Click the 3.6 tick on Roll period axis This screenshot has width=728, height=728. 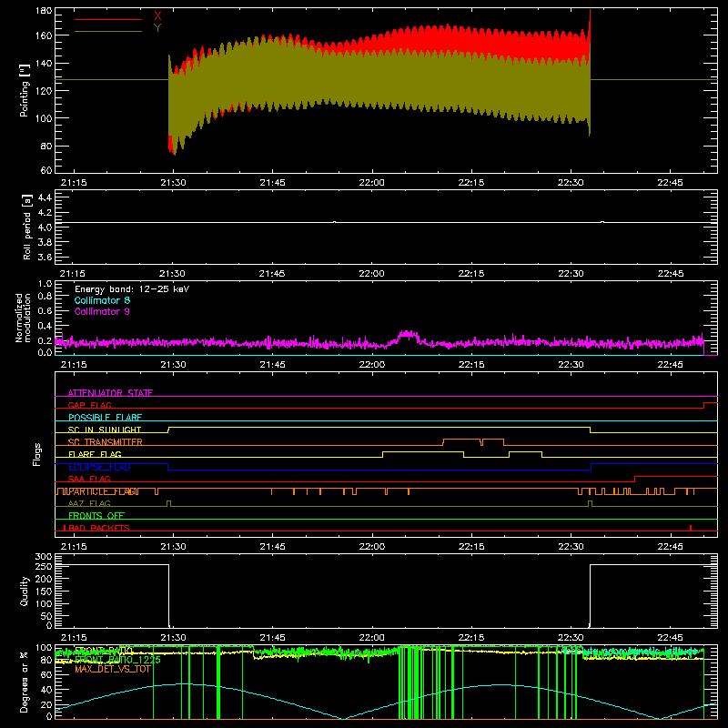tap(45, 257)
